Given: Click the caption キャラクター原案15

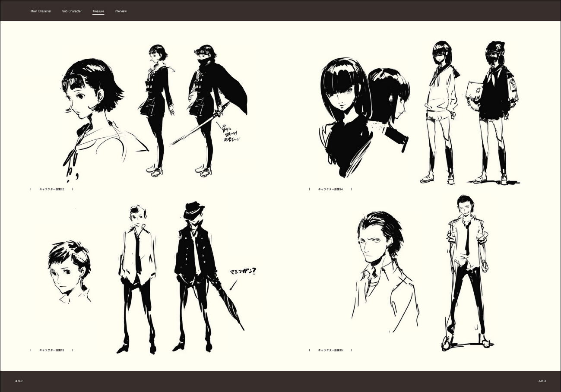Looking at the screenshot, I should click(x=330, y=350).
